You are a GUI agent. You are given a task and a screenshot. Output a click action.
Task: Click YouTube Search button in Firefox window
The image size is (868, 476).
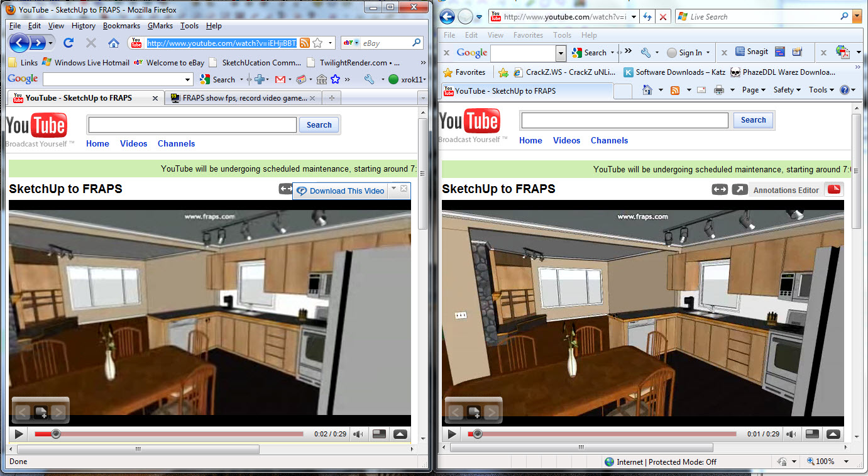(319, 125)
